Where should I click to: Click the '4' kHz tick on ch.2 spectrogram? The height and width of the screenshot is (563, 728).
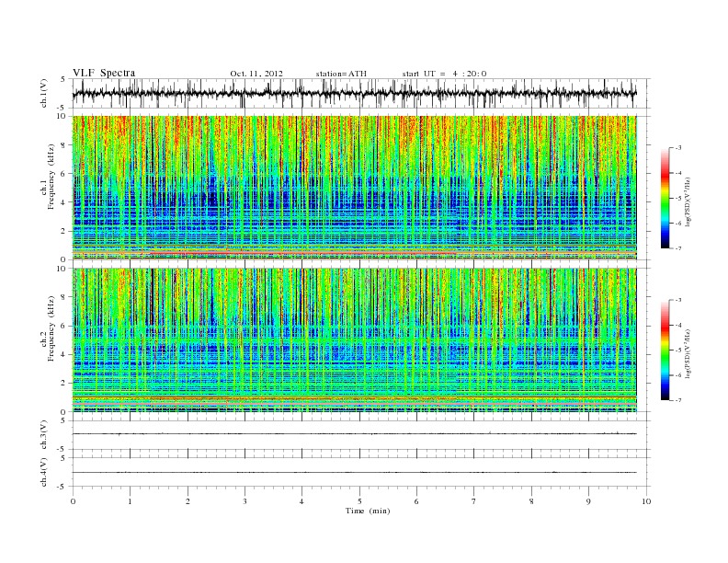coord(64,354)
